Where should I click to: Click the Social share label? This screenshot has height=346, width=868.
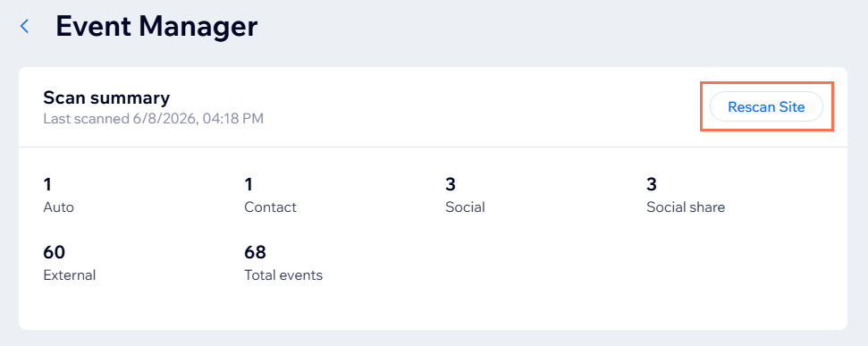coord(686,207)
